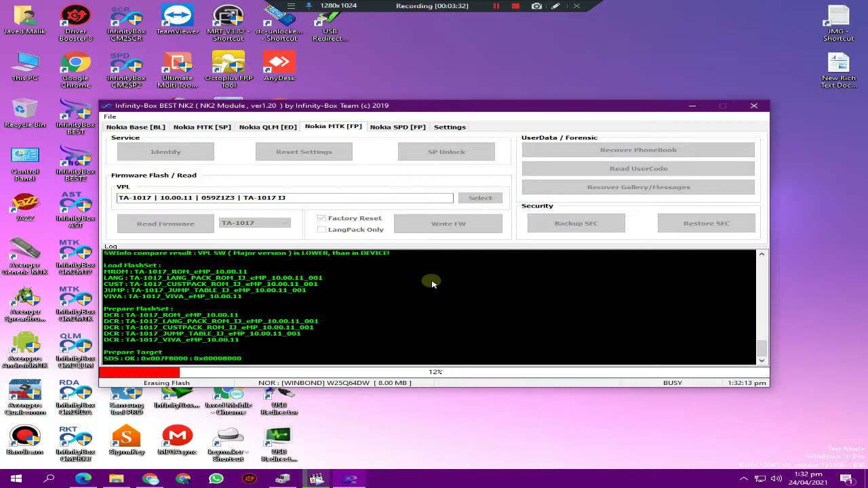Click the Restore SEC button
This screenshot has width=868, height=488.
pos(706,224)
